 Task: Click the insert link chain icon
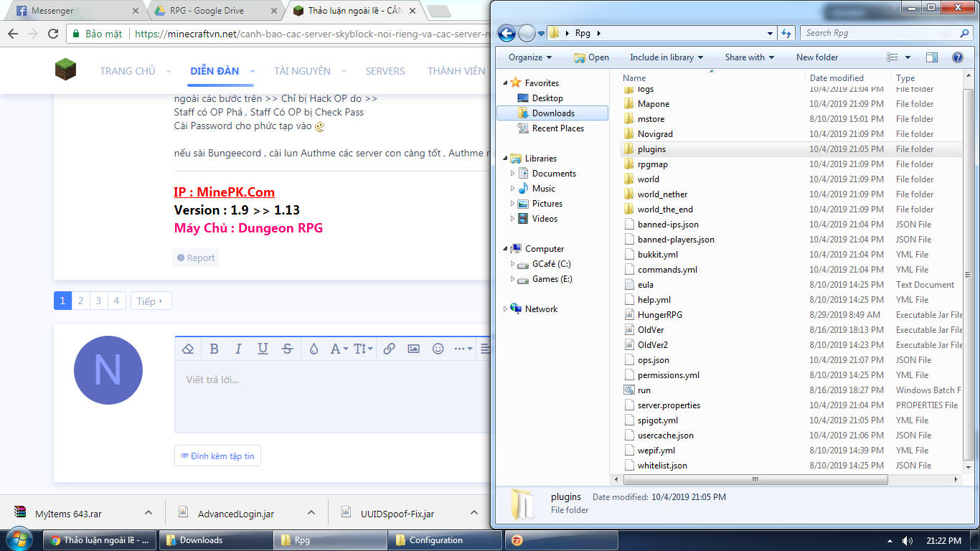389,349
